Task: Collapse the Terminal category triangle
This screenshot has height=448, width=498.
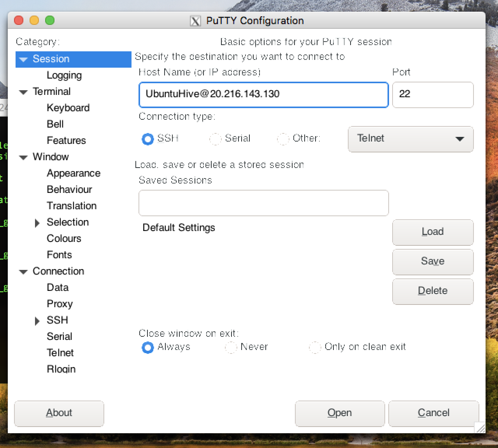Action: point(23,92)
